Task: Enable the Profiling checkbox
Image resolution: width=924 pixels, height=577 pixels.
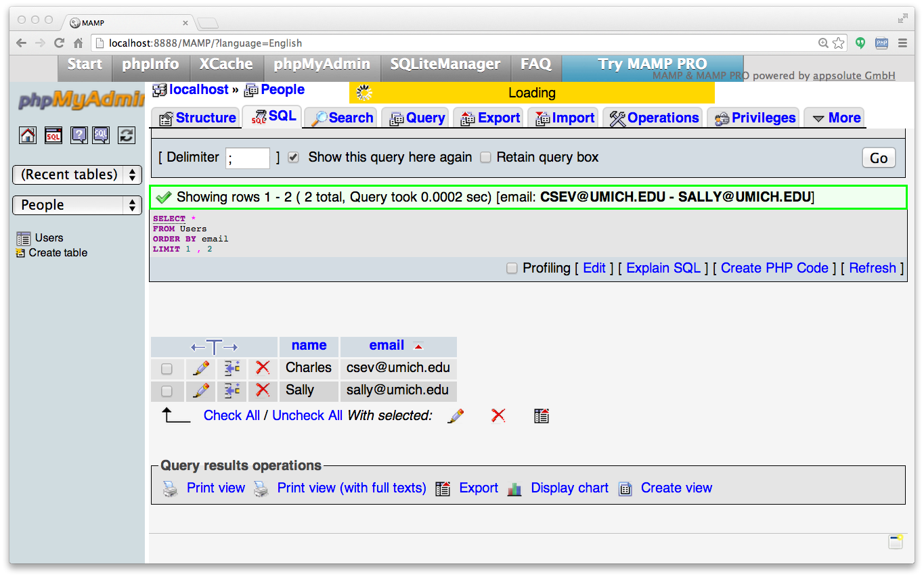Action: pyautogui.click(x=512, y=269)
